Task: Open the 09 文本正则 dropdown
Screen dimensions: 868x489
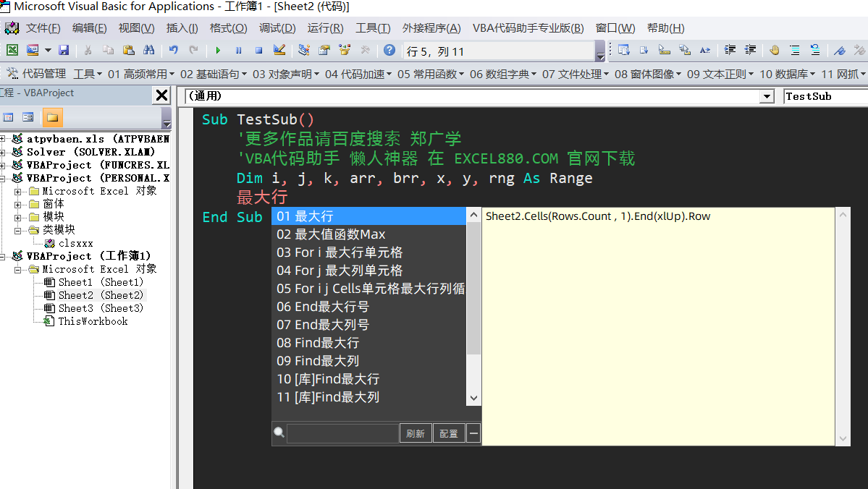Action: (720, 74)
